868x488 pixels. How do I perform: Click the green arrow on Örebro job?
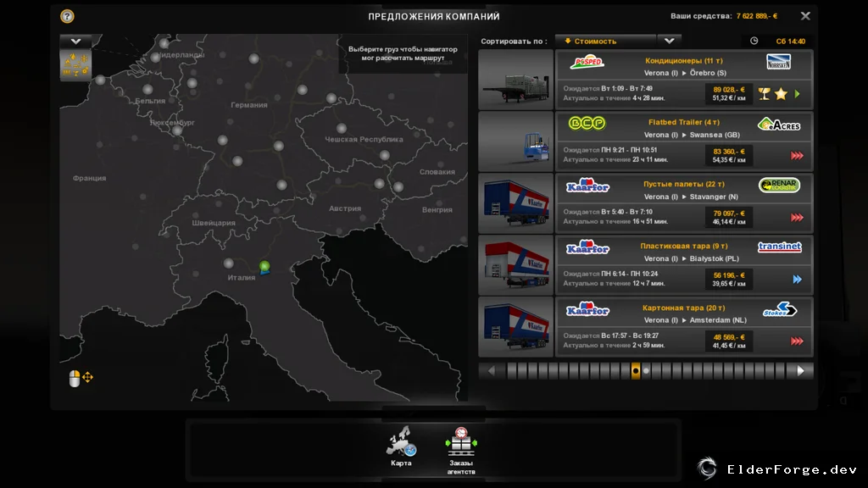(x=797, y=94)
